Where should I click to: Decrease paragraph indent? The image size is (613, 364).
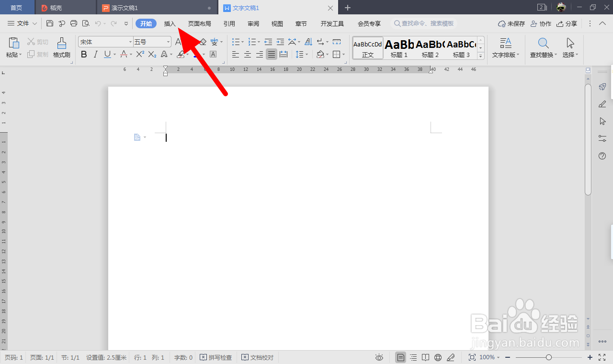[x=268, y=42]
